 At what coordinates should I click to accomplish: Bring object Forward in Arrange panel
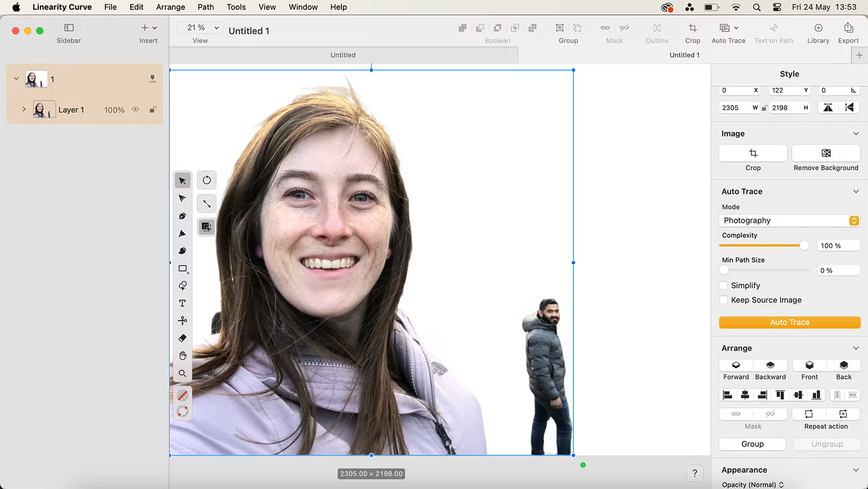point(736,365)
